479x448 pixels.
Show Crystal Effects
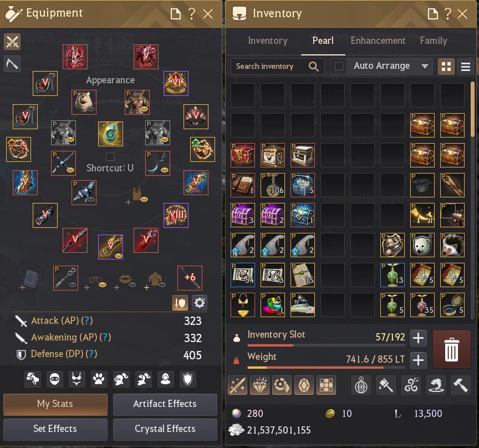coord(165,429)
